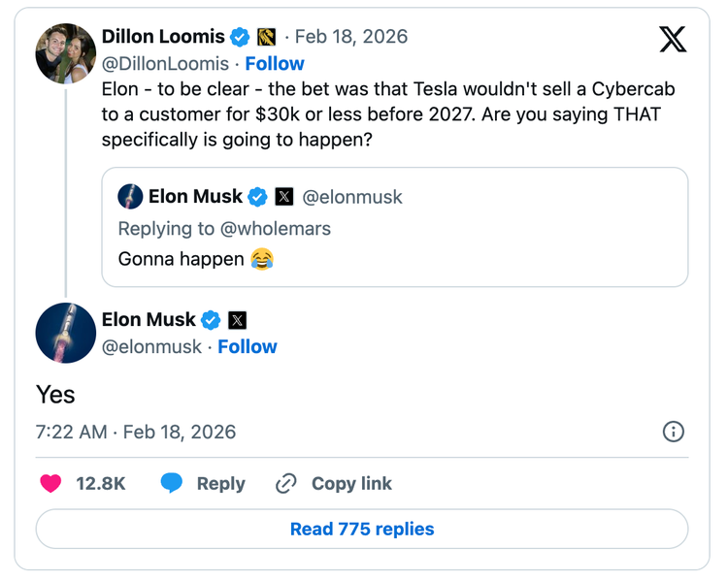Open the tweet info circle icon

tap(673, 432)
